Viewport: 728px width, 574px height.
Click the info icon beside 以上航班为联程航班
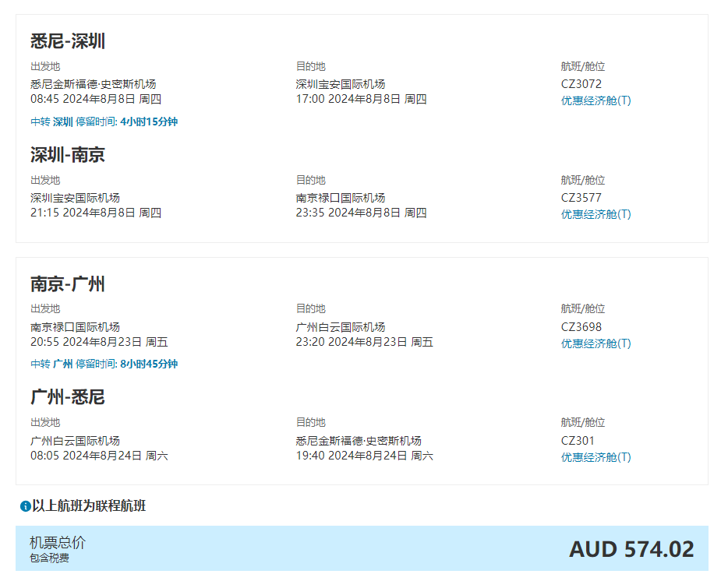(x=26, y=506)
